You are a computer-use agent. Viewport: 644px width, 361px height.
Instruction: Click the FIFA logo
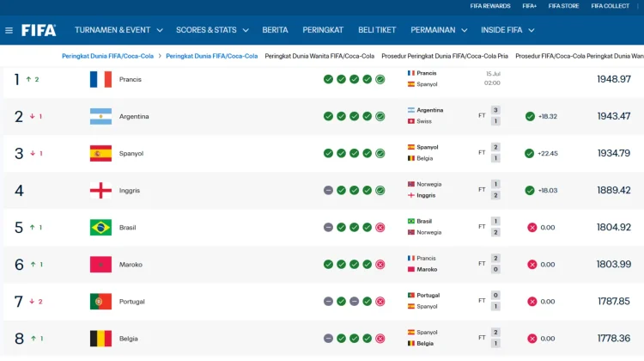[39, 30]
